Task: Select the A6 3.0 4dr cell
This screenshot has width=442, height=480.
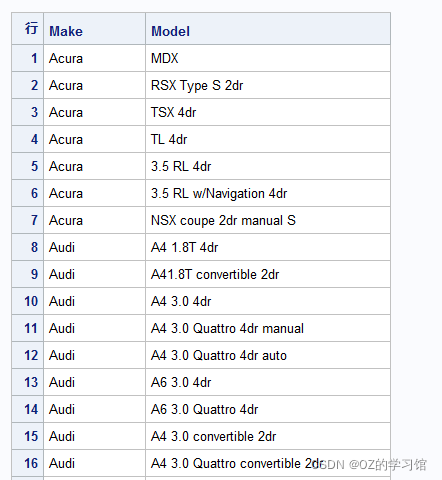Action: tap(268, 382)
